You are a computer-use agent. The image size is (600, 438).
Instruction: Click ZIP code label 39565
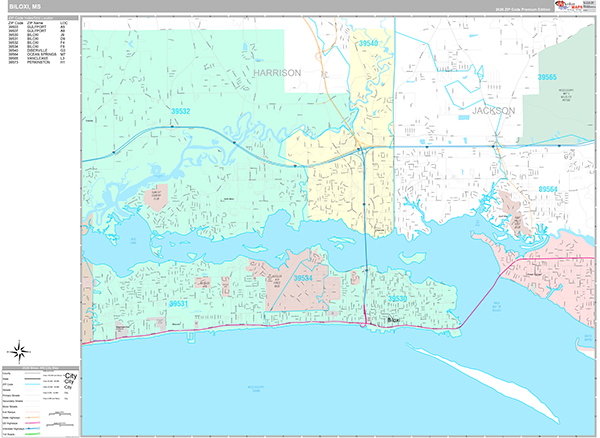(x=548, y=77)
